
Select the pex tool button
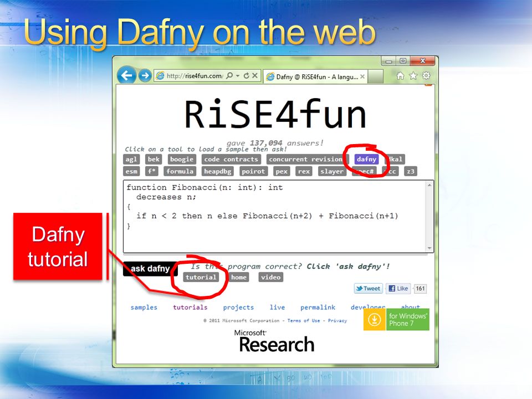(x=282, y=171)
